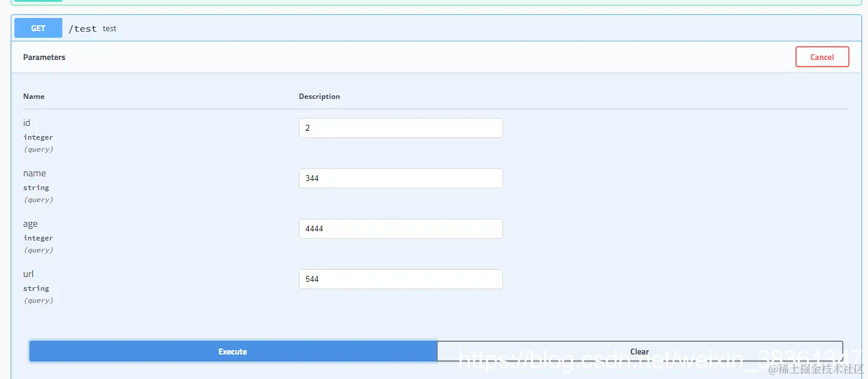Viewport: 868px width, 379px height.
Task: Select the url input field containing 544
Action: click(x=400, y=279)
